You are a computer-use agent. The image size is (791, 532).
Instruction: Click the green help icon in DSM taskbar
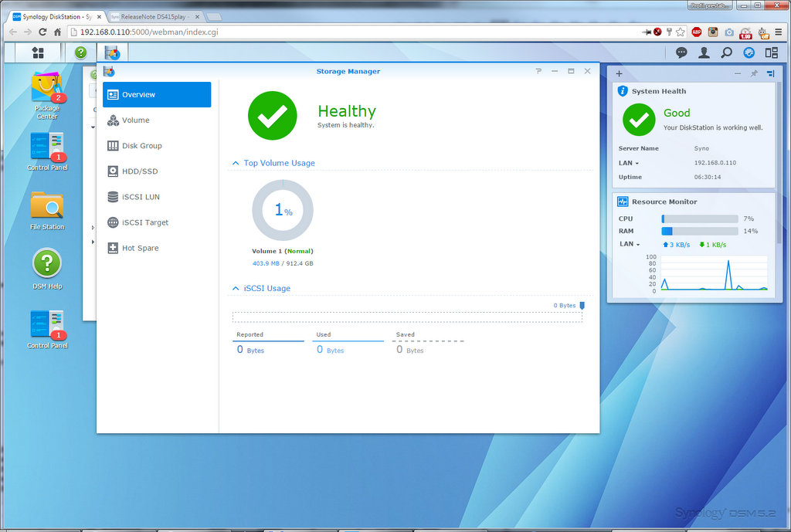click(80, 53)
